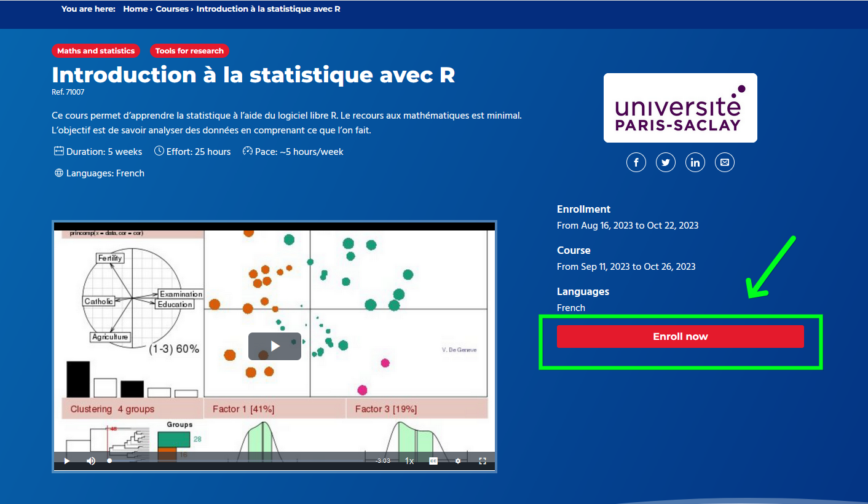Screen dimensions: 868x504
Task: Click the remaining time -3:03 in the video player
Action: (x=384, y=461)
